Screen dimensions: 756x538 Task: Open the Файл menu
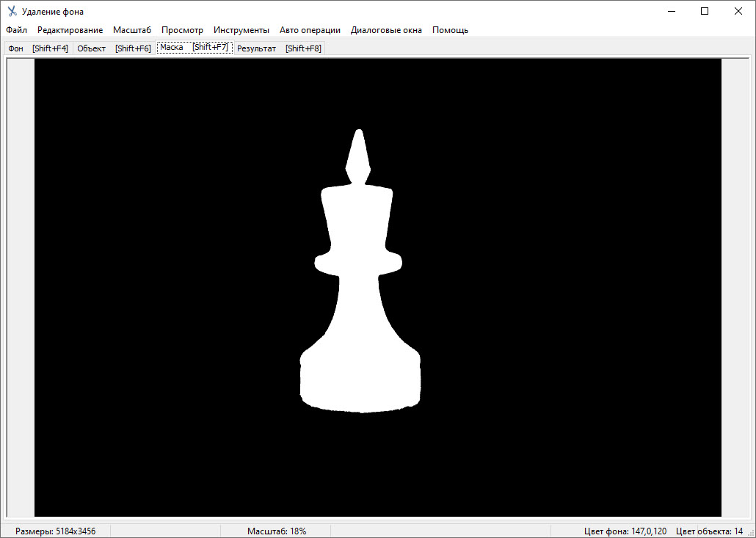tap(16, 30)
